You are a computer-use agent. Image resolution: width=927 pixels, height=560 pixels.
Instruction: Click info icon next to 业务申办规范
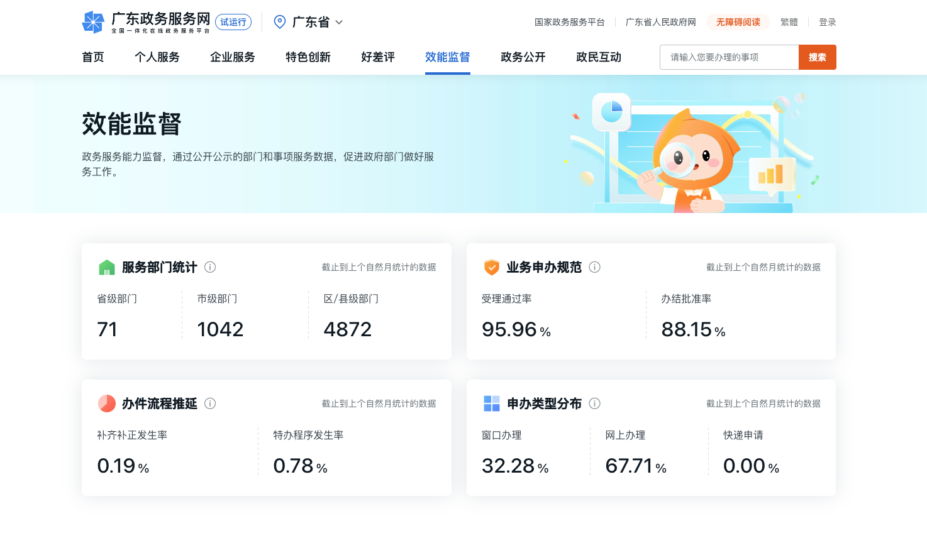tap(594, 267)
